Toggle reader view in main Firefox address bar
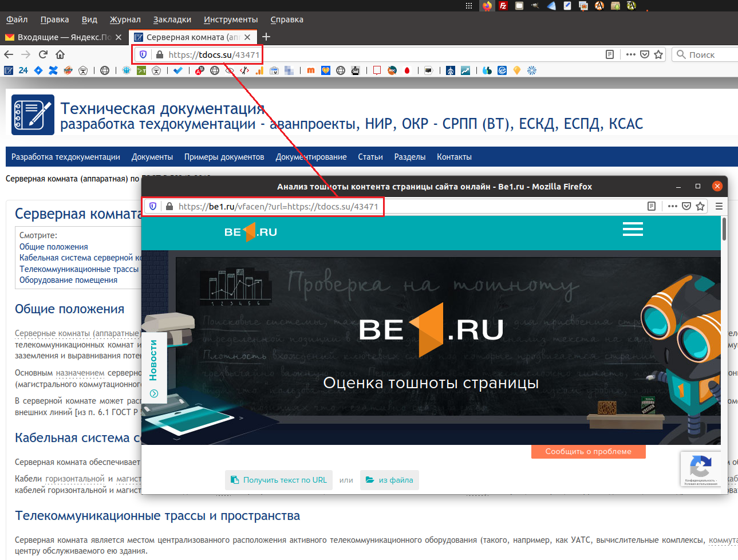 pyautogui.click(x=610, y=54)
